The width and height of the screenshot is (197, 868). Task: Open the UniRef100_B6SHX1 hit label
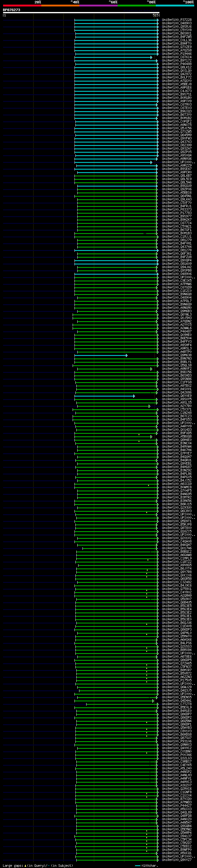click(x=177, y=34)
